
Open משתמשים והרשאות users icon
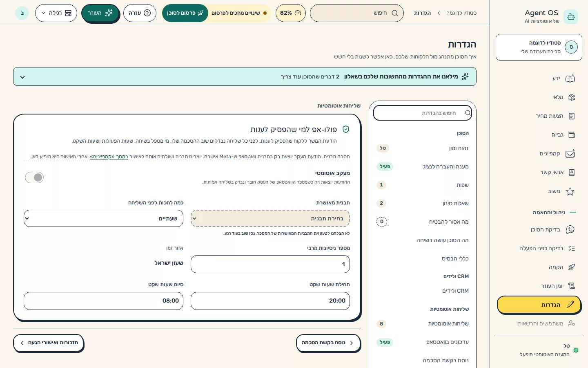pyautogui.click(x=572, y=323)
